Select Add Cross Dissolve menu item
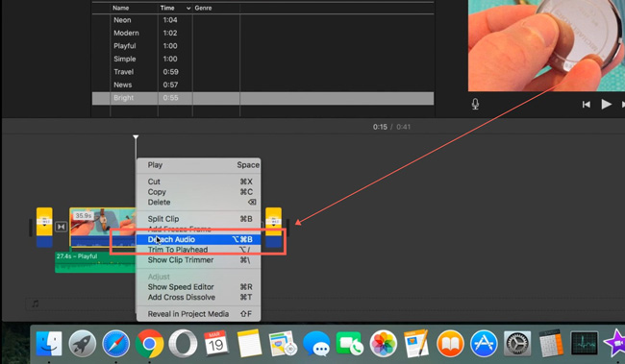The image size is (625, 364). (x=198, y=297)
